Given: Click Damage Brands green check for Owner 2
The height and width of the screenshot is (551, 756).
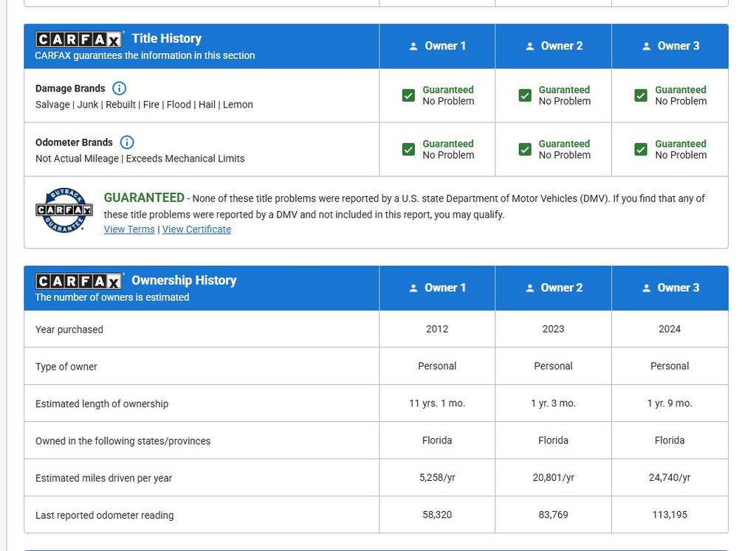Looking at the screenshot, I should [x=525, y=95].
